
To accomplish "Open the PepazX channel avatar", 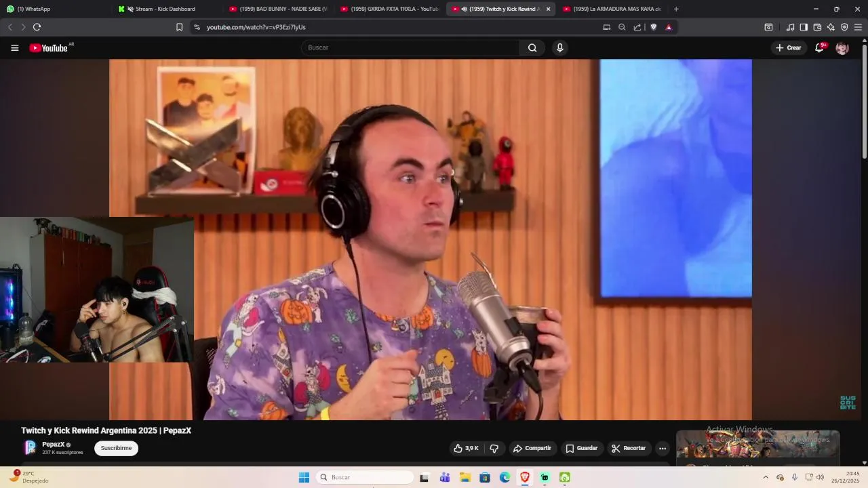I will click(30, 447).
